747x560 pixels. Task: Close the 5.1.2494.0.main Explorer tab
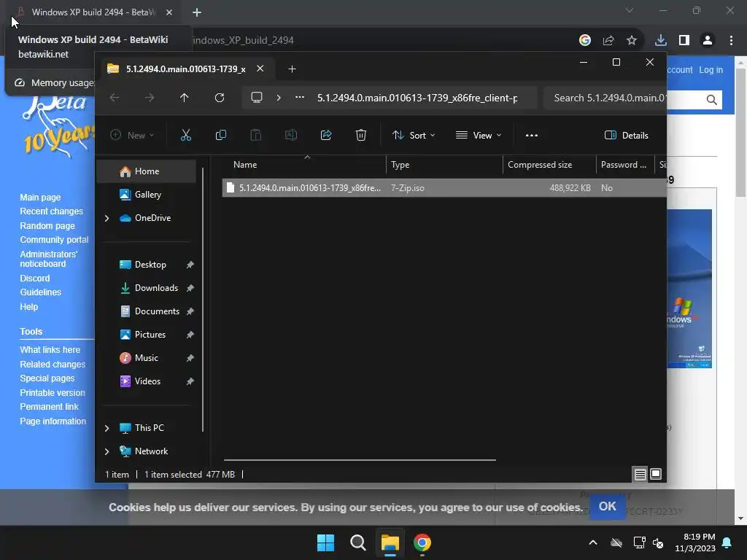pos(260,69)
